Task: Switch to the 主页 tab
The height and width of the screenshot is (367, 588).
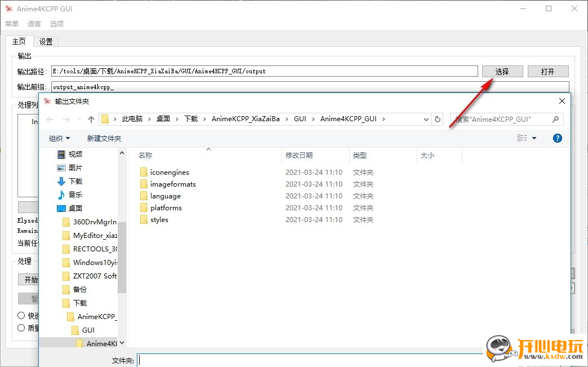Action: coord(19,41)
